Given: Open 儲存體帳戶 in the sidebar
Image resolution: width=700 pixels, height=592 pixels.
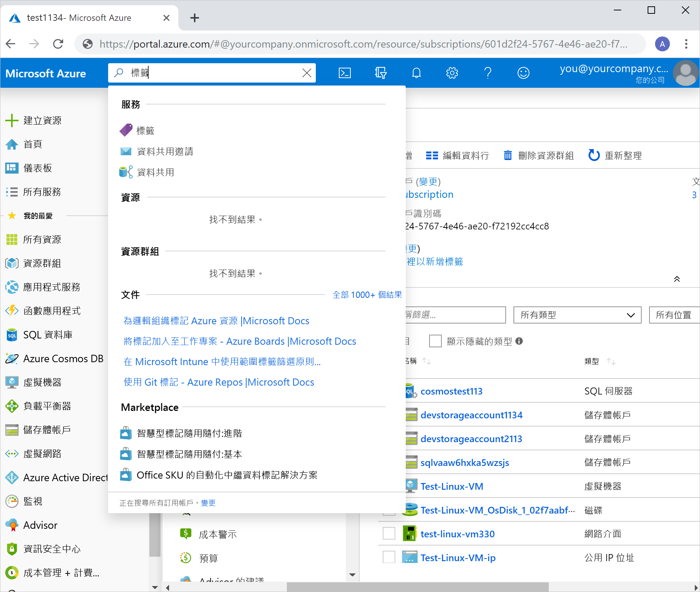Looking at the screenshot, I should pyautogui.click(x=38, y=430).
